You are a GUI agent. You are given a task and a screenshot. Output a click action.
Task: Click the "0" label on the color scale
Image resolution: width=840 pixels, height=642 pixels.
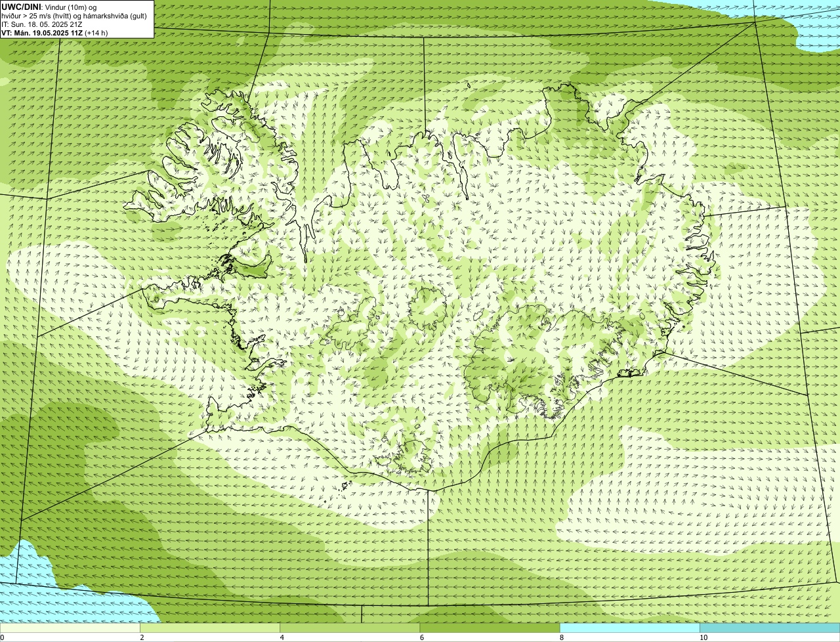click(2, 637)
